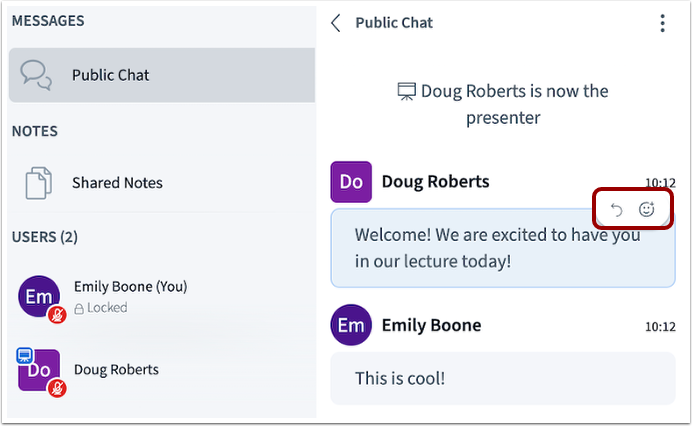
Task: Click the "Doug Roberts is now the presenter" notice
Action: point(503,105)
